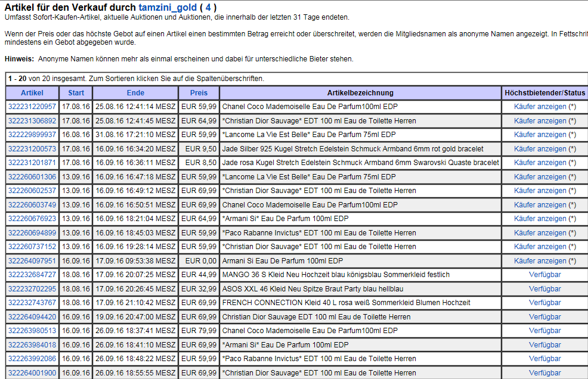The image size is (588, 379).
Task: Open item number 322231200573
Action: 32,149
